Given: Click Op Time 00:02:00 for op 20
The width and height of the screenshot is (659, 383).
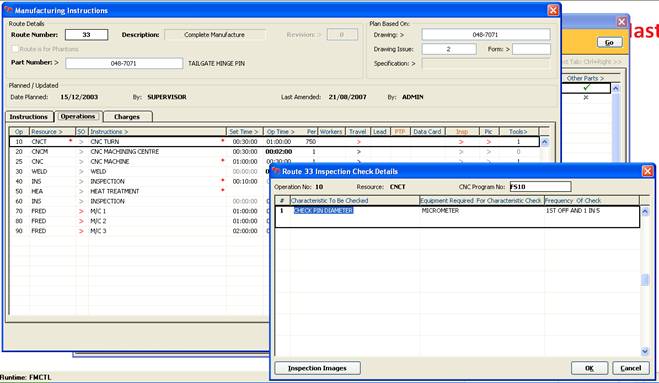Looking at the screenshot, I should tap(279, 152).
